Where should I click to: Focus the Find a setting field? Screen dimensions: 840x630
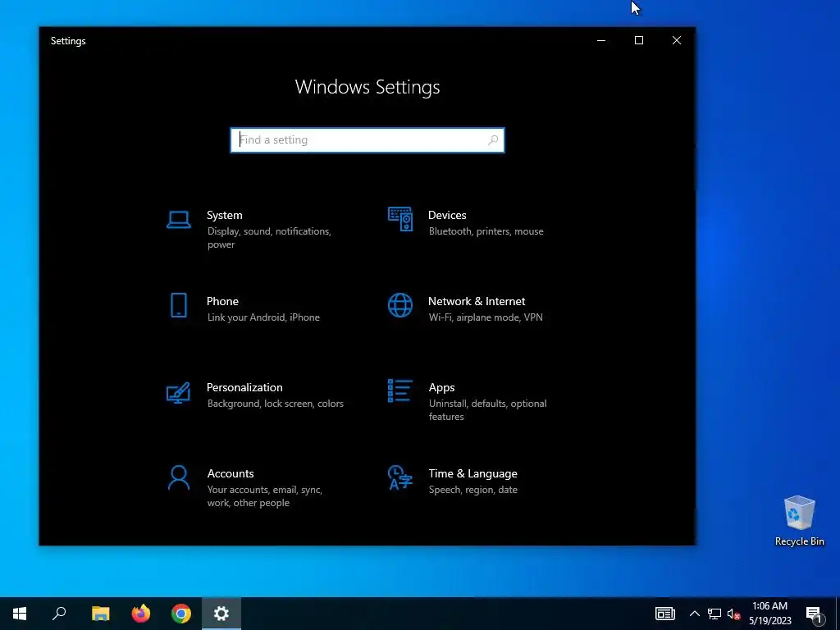click(367, 139)
